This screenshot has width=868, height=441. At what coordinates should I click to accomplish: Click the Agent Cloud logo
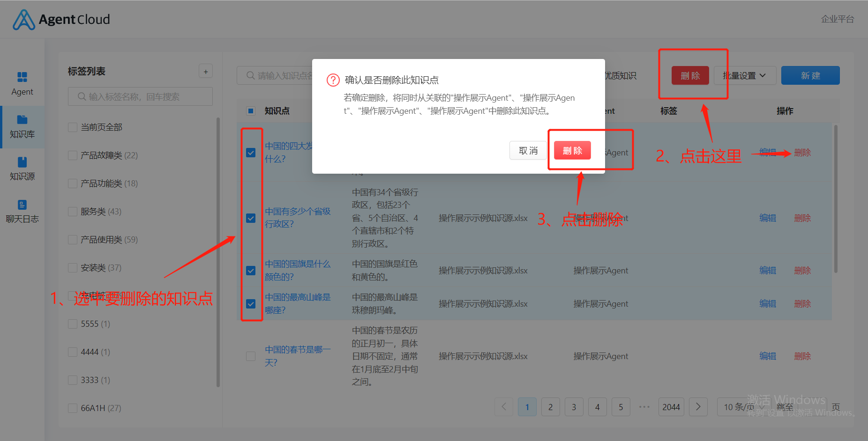(61, 20)
